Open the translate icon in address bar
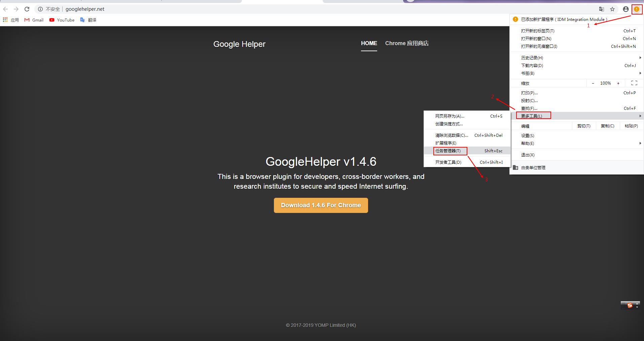 [x=601, y=9]
